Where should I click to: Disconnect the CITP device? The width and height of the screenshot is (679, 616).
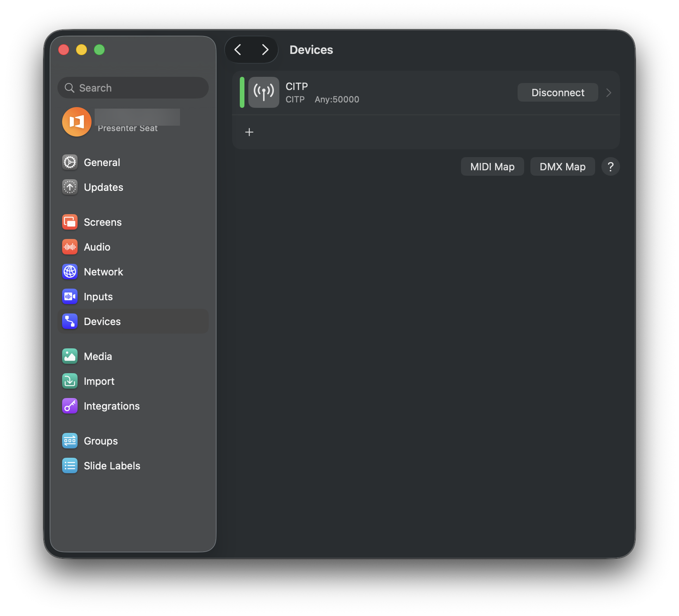[558, 92]
